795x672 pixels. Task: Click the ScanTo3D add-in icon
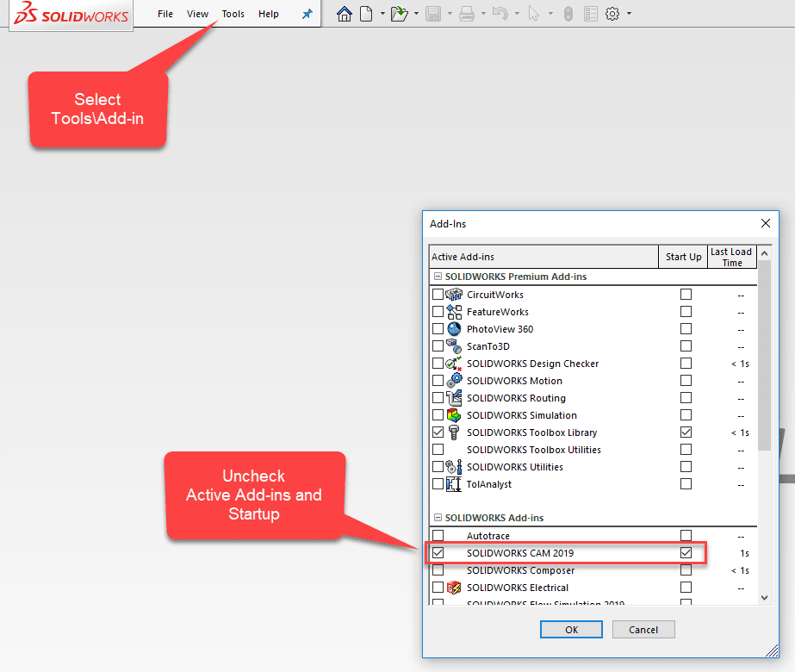click(x=454, y=345)
